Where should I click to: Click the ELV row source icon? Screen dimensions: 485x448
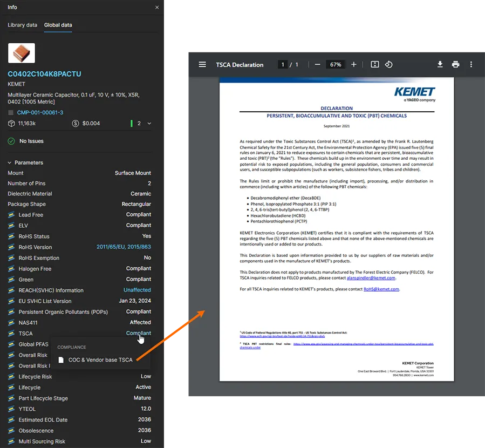11,226
